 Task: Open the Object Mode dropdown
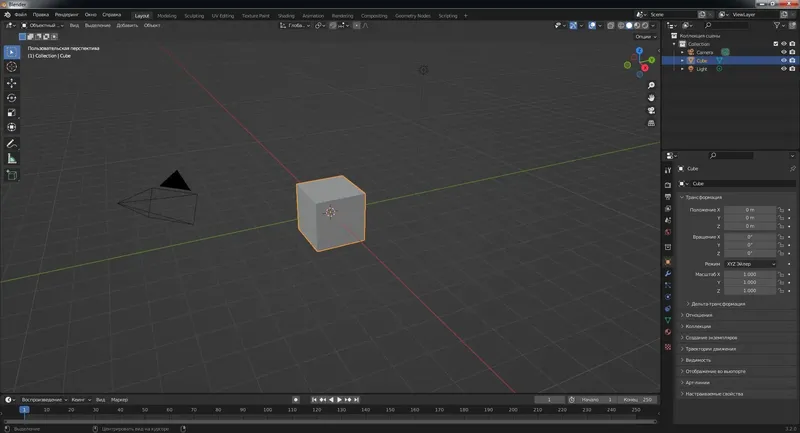point(43,25)
